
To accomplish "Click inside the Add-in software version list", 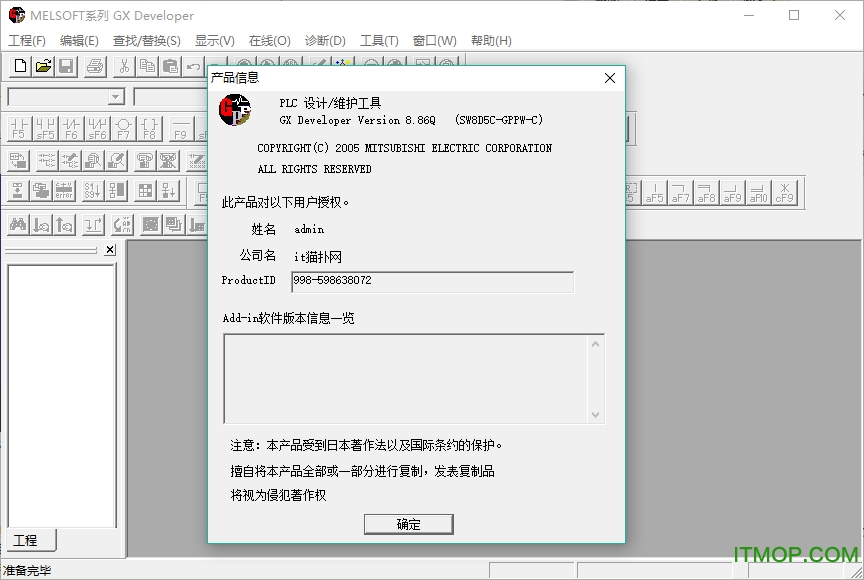I will [x=406, y=378].
